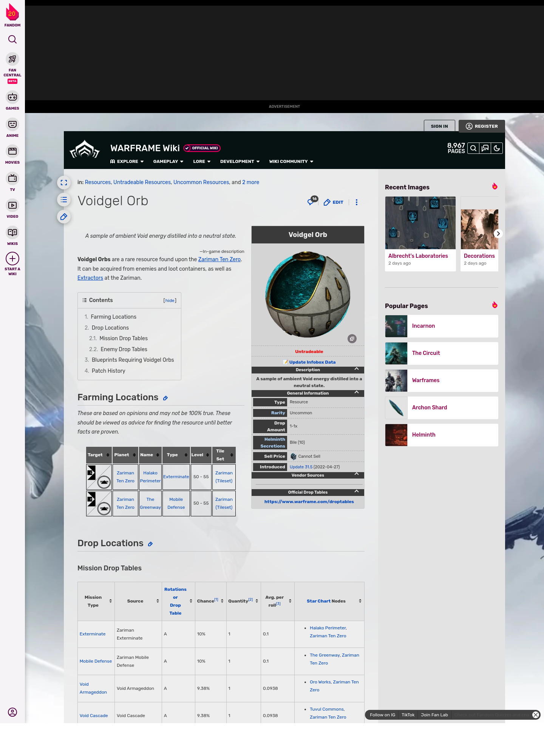This screenshot has width=544, height=756.
Task: Expand page with fullscreen icon
Action: (x=64, y=183)
